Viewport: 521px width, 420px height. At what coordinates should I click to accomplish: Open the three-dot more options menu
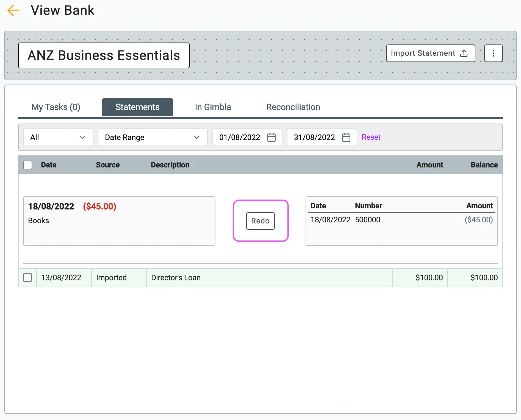[x=493, y=53]
